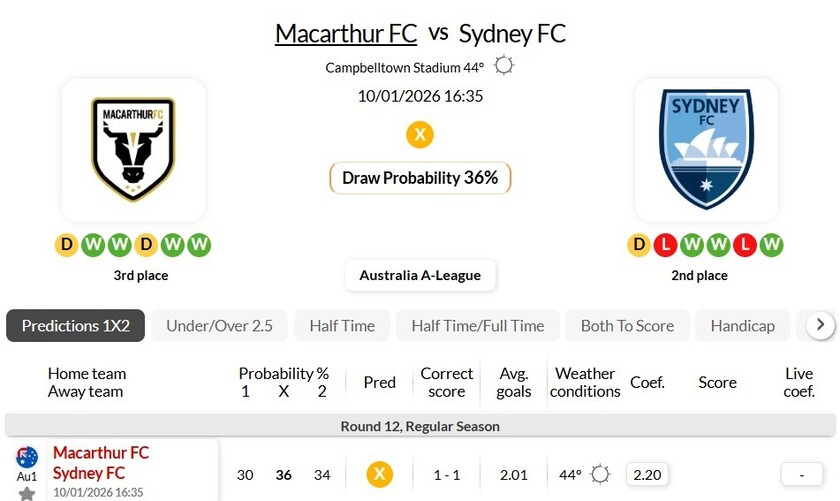Screen dimensions: 840x501
Task: Select the Handicap tab
Action: (x=742, y=326)
